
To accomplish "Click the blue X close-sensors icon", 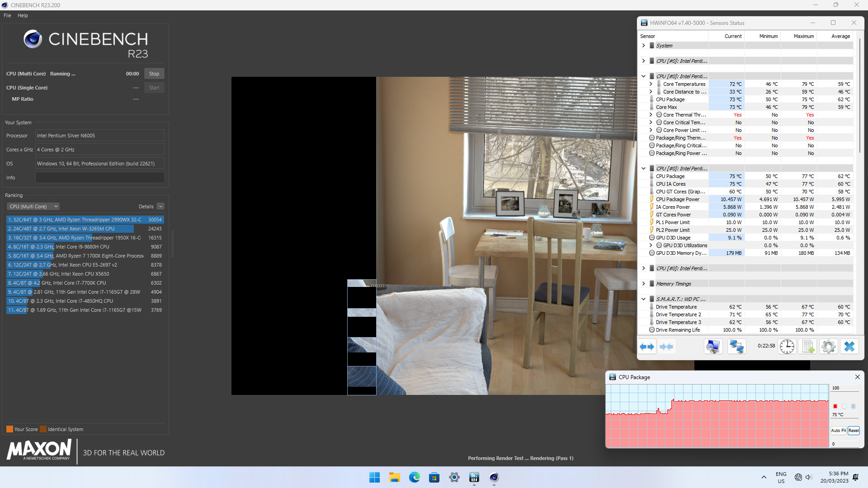I will coord(849,347).
